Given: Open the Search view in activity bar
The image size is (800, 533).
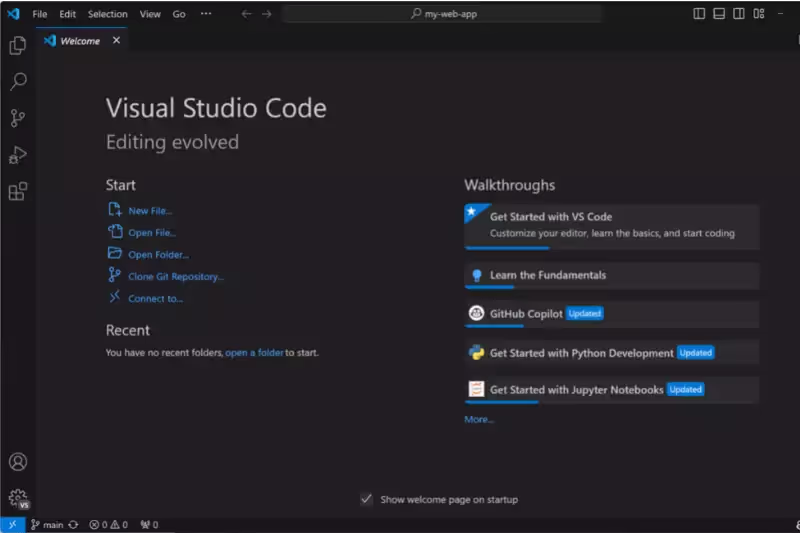Looking at the screenshot, I should point(18,82).
